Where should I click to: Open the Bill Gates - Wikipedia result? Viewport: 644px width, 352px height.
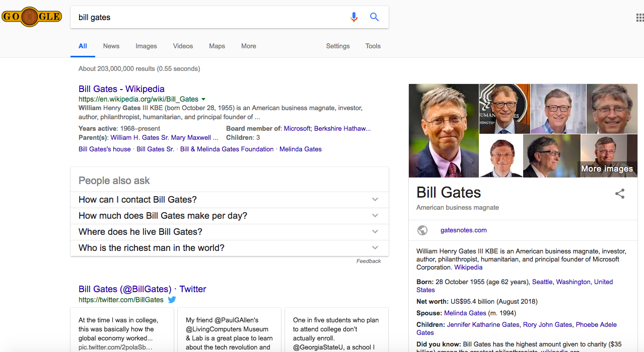coord(121,89)
